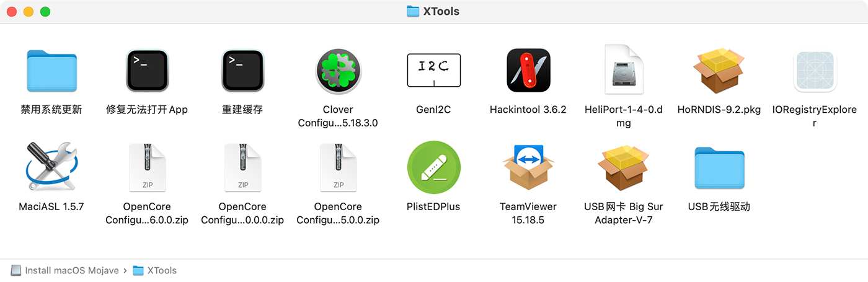Click the XTools window title text
868x282 pixels.
441,11
